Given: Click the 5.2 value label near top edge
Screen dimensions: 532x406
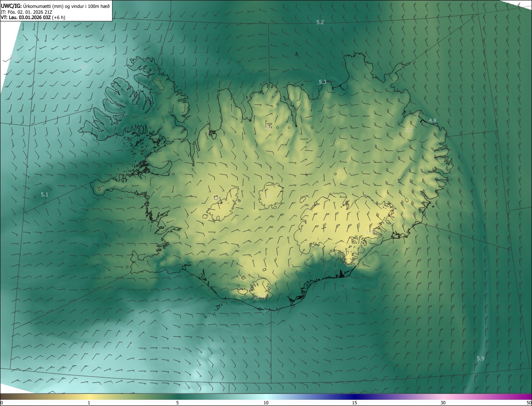Looking at the screenshot, I should click(320, 22).
